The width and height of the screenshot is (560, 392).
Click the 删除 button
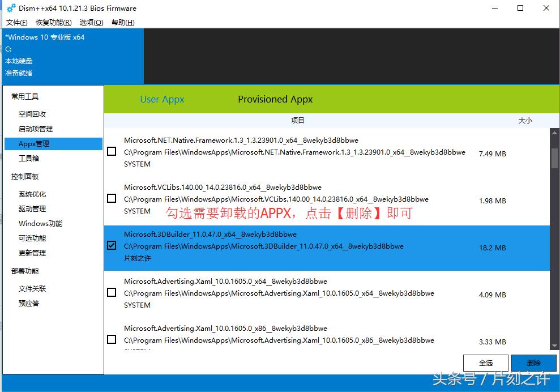533,363
